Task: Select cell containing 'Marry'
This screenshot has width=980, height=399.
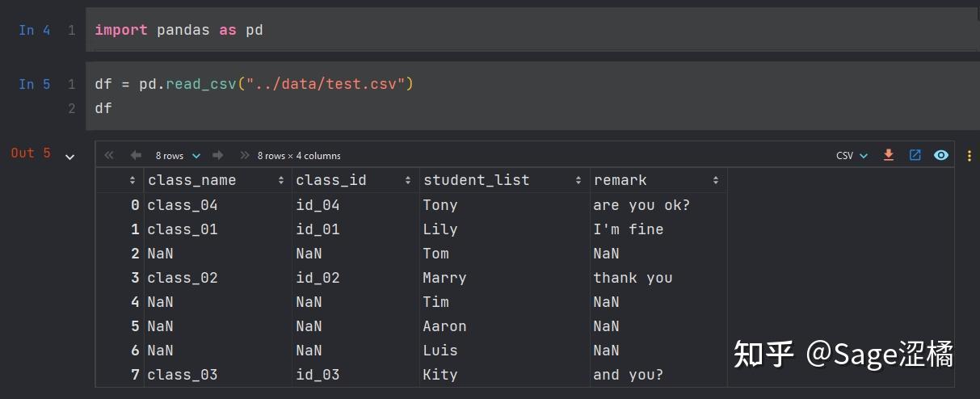Action: click(444, 277)
